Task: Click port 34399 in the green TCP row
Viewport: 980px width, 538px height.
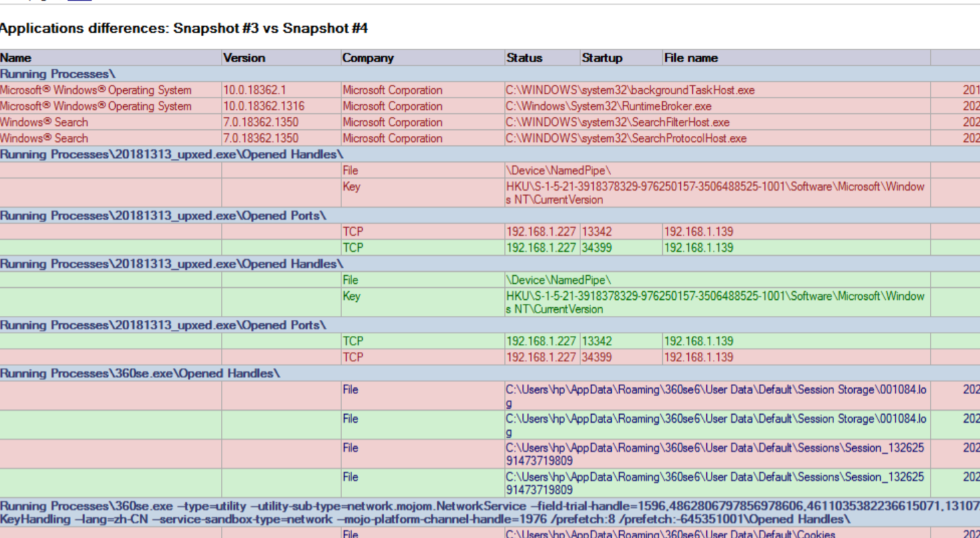Action: 596,248
